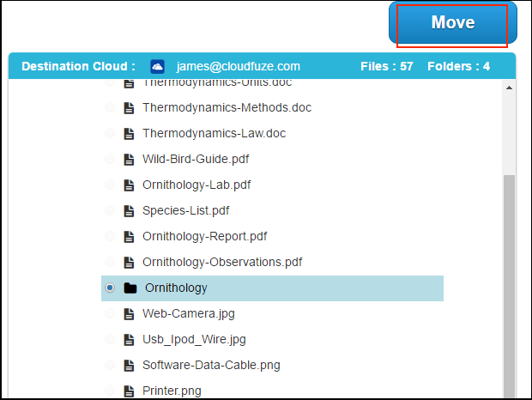Click the Move button
The height and width of the screenshot is (400, 532).
pyautogui.click(x=452, y=23)
